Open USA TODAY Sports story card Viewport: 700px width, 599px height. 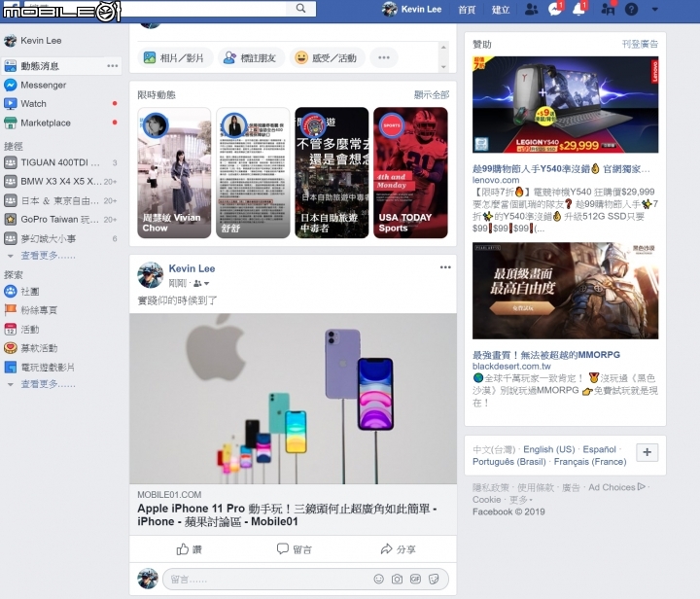pyautogui.click(x=410, y=173)
